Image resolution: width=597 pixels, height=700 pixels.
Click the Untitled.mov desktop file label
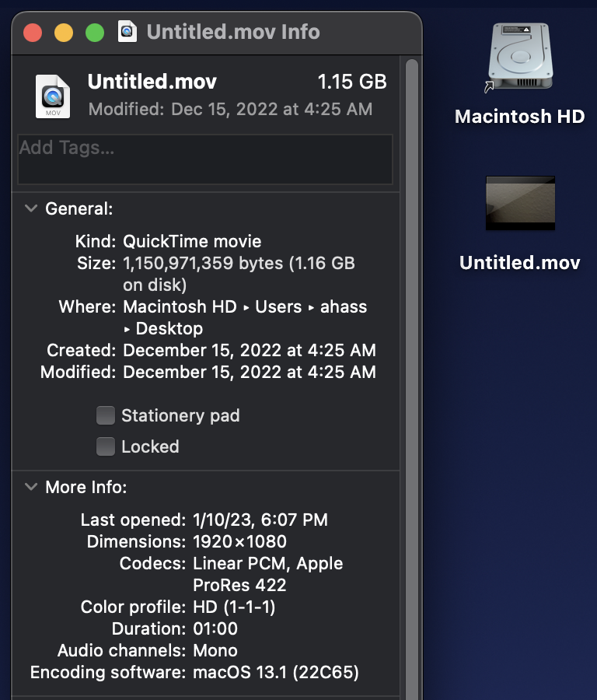coord(520,263)
